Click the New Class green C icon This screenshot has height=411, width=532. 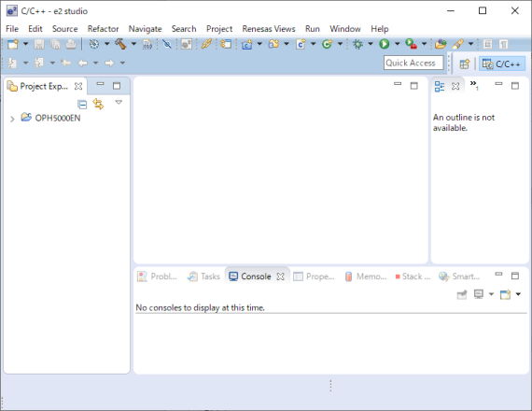[x=328, y=44]
